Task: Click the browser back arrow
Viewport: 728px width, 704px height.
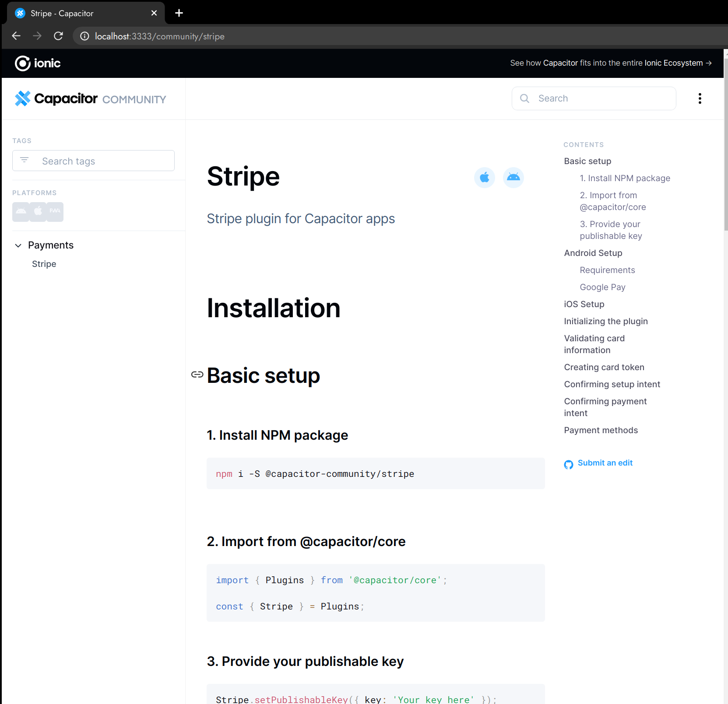Action: click(x=16, y=36)
